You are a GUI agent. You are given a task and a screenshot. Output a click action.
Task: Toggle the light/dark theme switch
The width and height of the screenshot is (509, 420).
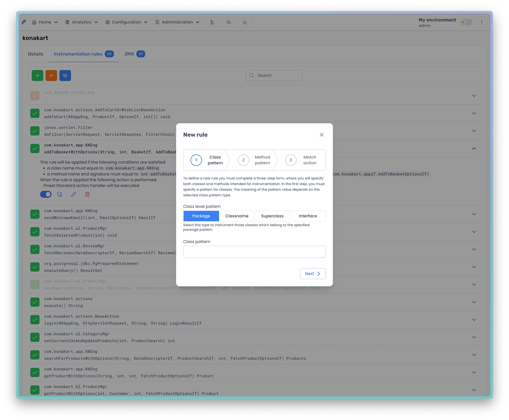click(466, 22)
